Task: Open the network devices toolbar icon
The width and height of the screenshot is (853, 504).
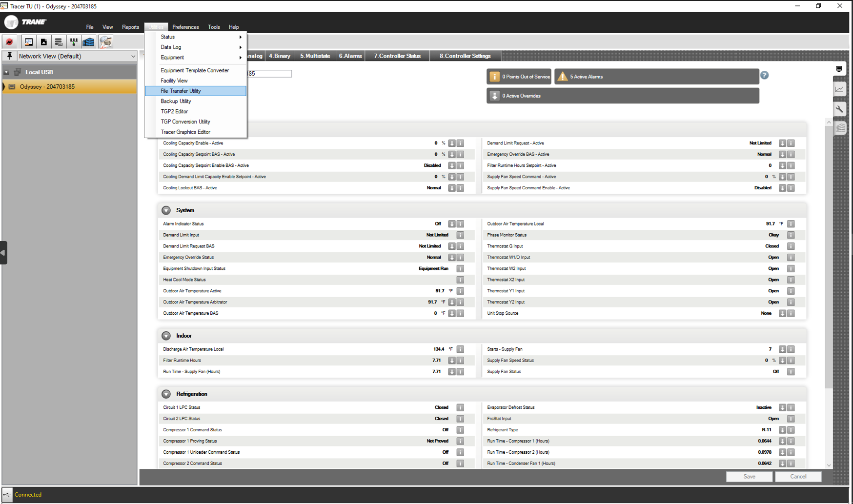Action: click(74, 42)
